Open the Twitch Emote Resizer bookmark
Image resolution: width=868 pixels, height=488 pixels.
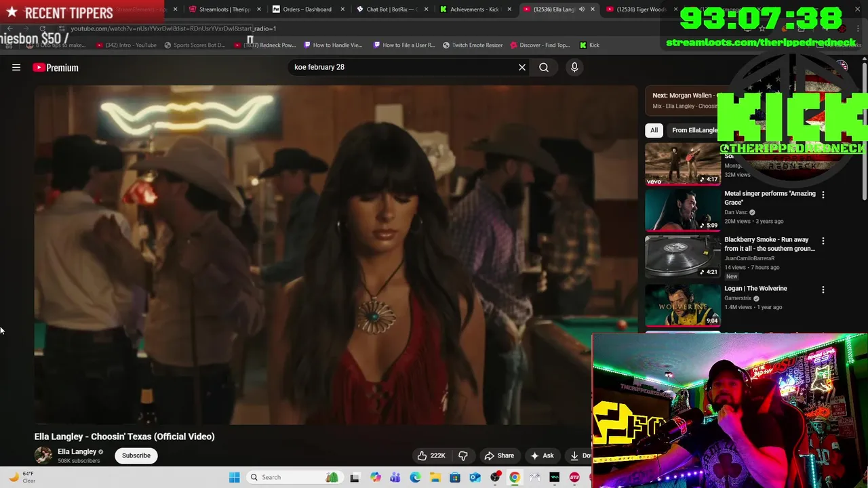pyautogui.click(x=473, y=45)
